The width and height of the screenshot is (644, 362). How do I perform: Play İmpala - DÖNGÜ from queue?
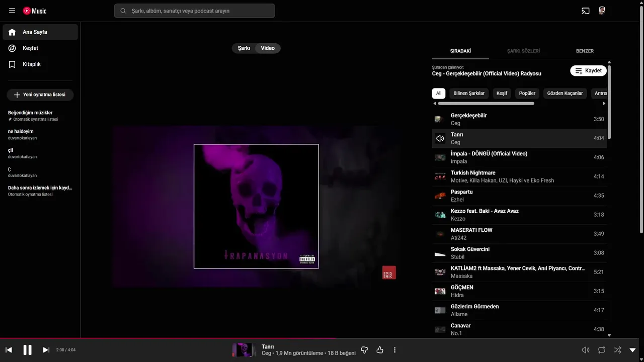pos(519,157)
